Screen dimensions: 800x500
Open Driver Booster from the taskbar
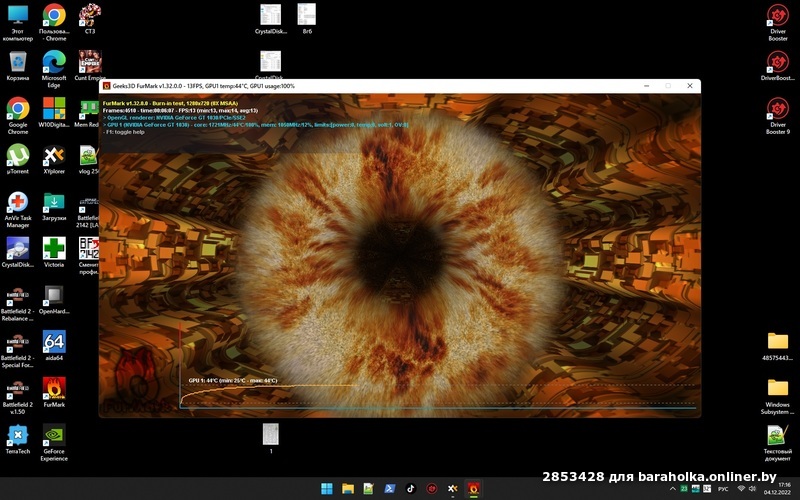[432, 489]
